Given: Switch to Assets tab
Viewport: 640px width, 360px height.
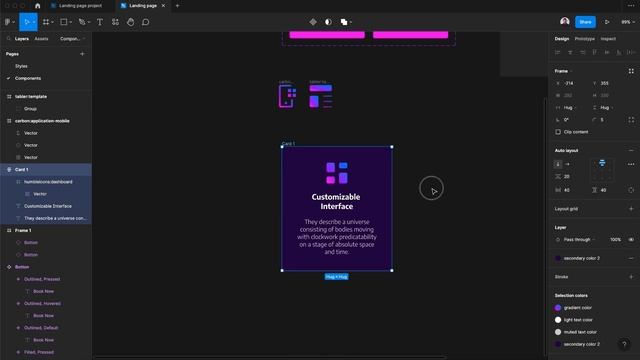Looking at the screenshot, I should click(41, 39).
